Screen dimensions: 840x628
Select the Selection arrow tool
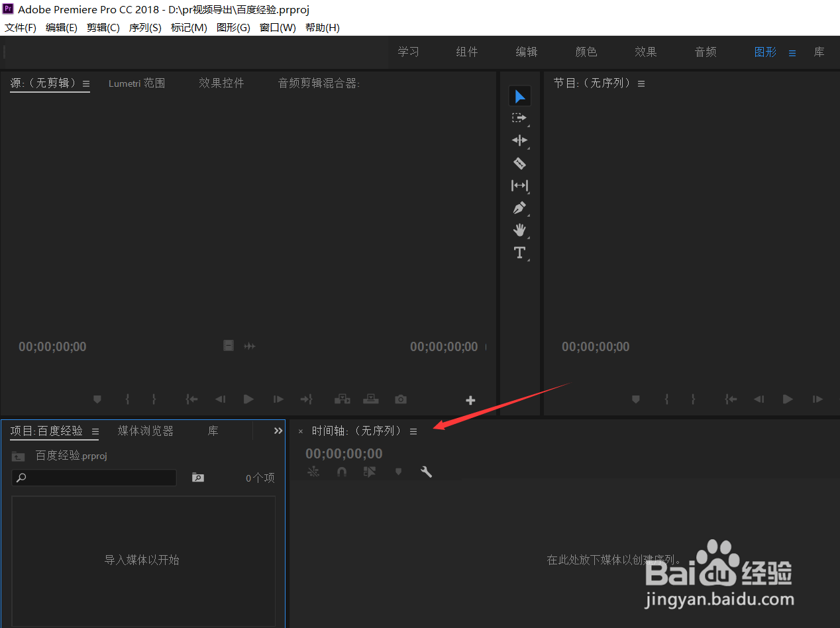(520, 97)
